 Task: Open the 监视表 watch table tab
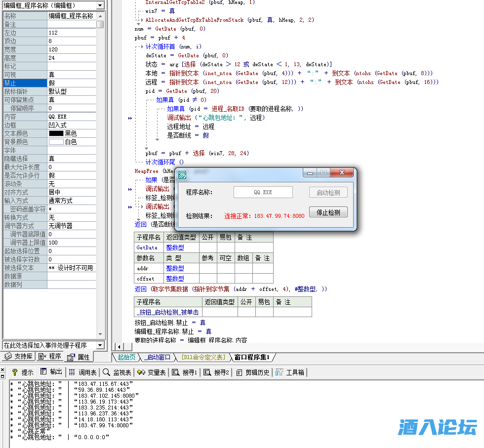(118, 372)
